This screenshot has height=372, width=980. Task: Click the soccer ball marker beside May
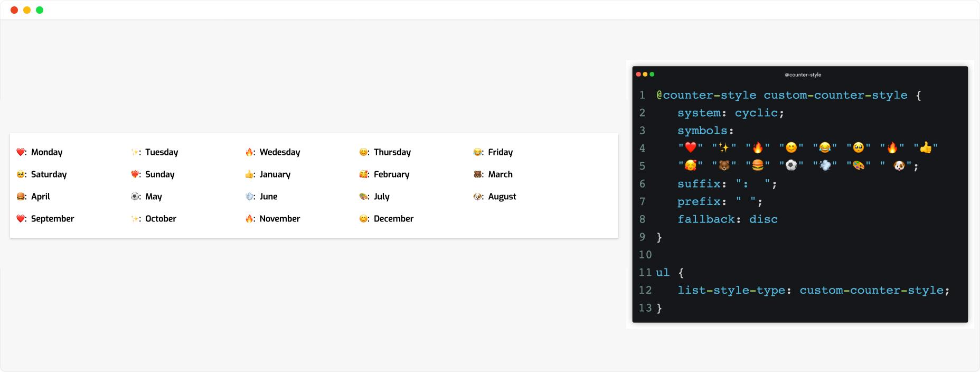135,197
